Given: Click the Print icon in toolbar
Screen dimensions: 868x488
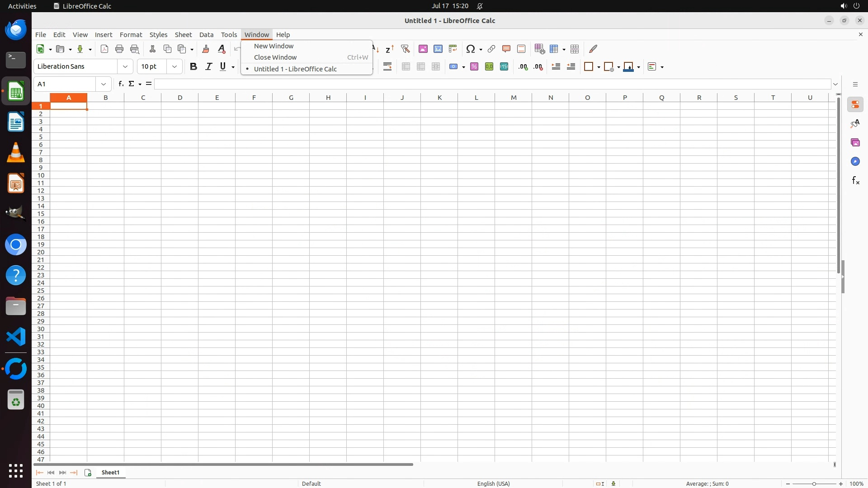Looking at the screenshot, I should [119, 49].
